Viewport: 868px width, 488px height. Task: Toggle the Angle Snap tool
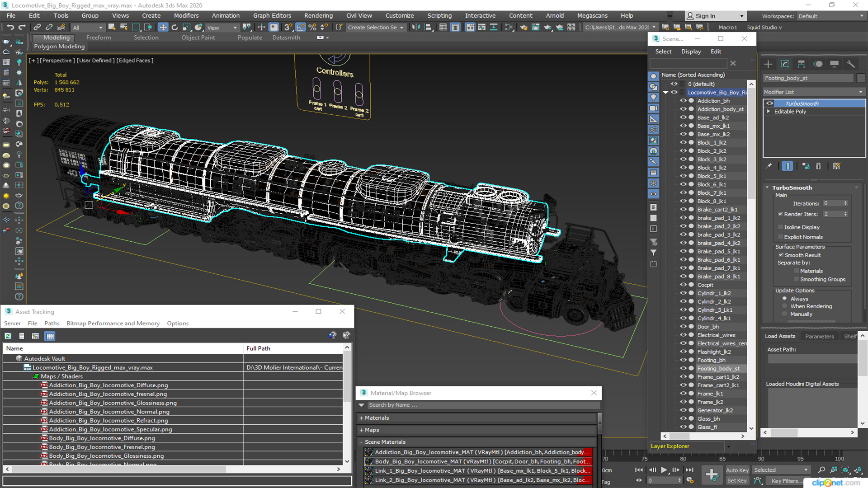[x=300, y=28]
